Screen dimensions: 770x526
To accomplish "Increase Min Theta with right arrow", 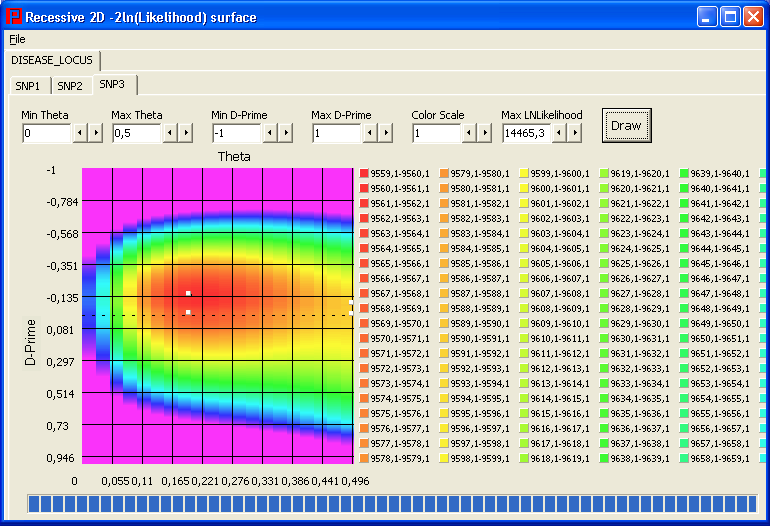I will [96, 133].
